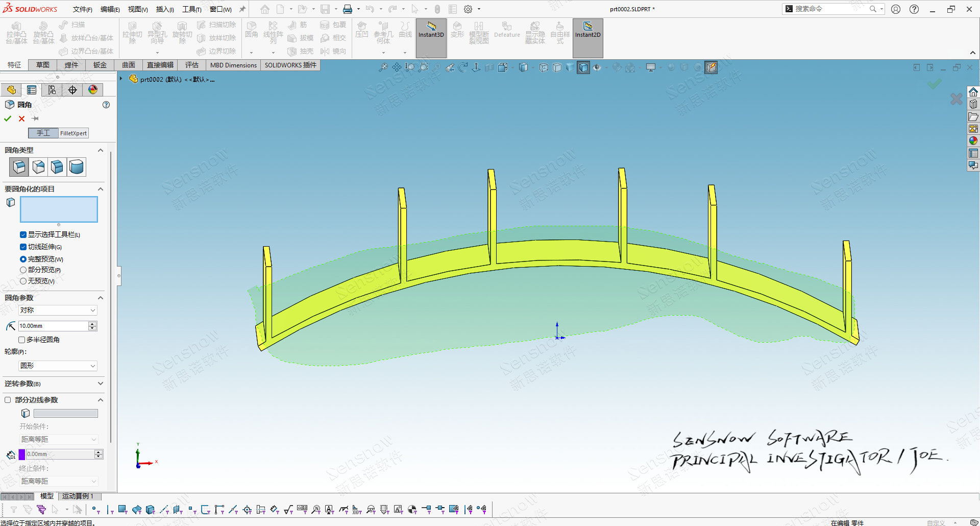Viewport: 980px width, 526px height.
Task: Cancel the fillet with red X icon
Action: click(x=21, y=118)
